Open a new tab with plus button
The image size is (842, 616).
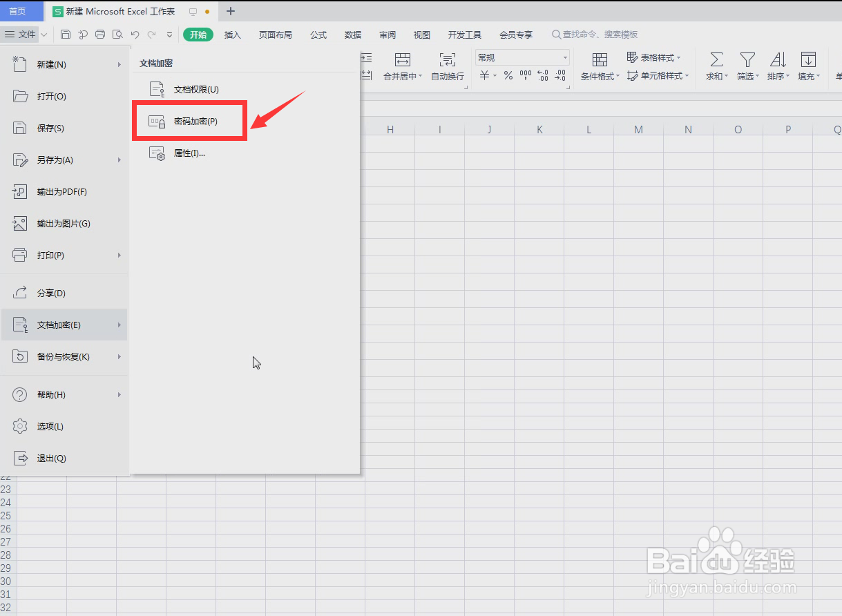(231, 11)
